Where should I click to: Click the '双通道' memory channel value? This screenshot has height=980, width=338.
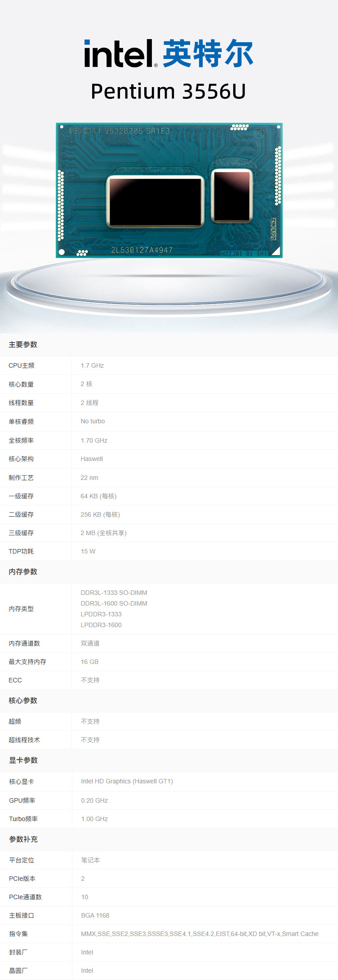(x=90, y=643)
